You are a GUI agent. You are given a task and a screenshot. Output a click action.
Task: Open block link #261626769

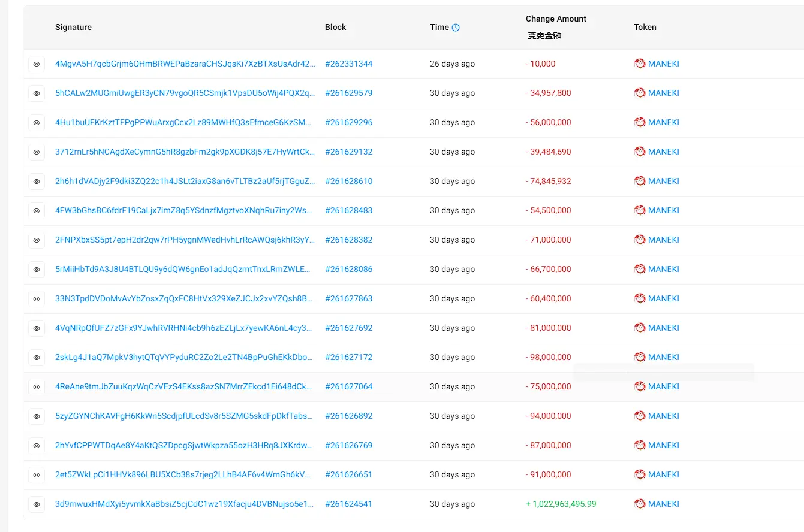tap(348, 445)
